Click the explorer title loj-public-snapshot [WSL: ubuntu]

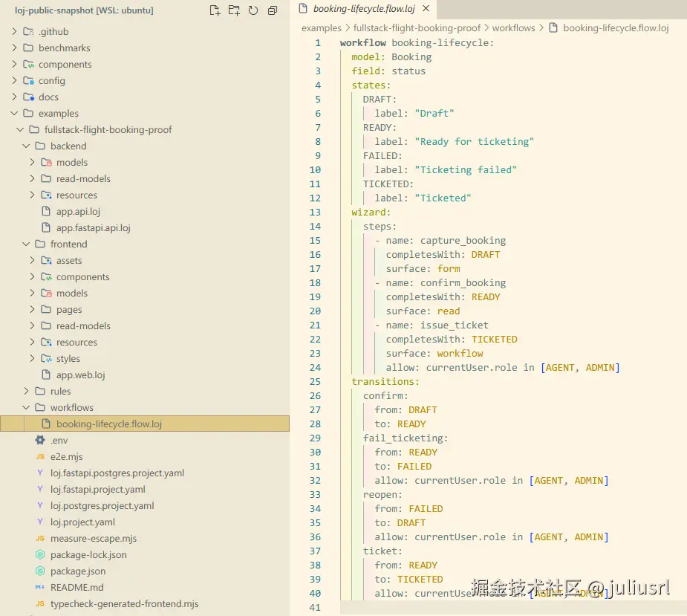(84, 10)
